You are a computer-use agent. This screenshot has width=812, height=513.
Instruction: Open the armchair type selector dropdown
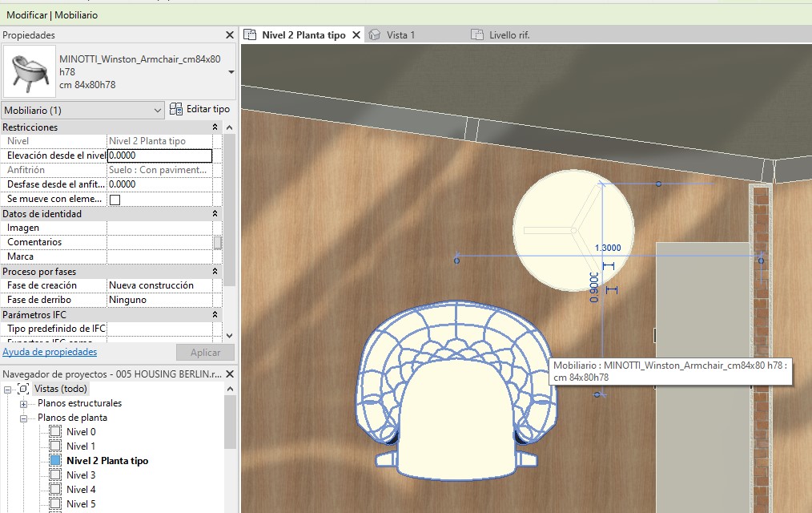pyautogui.click(x=231, y=71)
